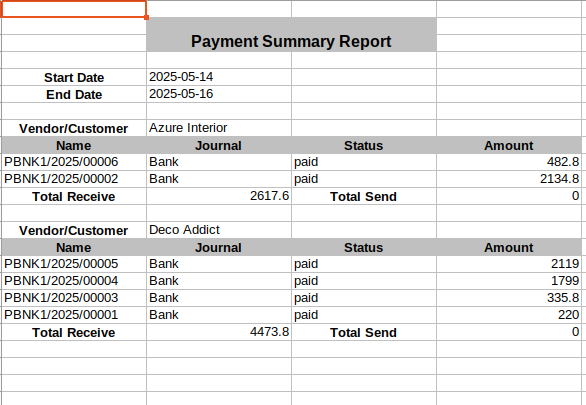Select cell PBNK1/2025/00006
586x405 pixels.
[x=74, y=162]
